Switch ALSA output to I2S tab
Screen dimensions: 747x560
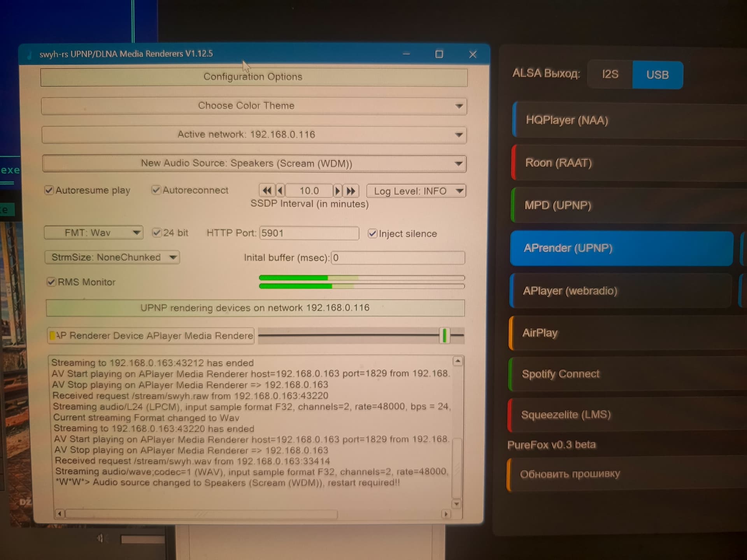[x=610, y=74]
